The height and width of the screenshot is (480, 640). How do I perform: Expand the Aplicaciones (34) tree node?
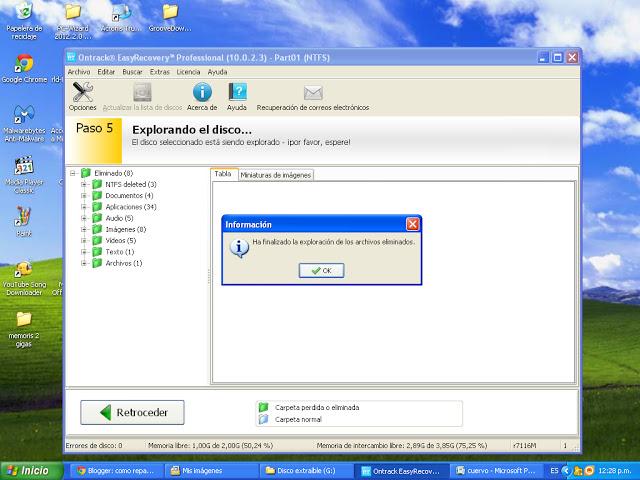[x=84, y=207]
